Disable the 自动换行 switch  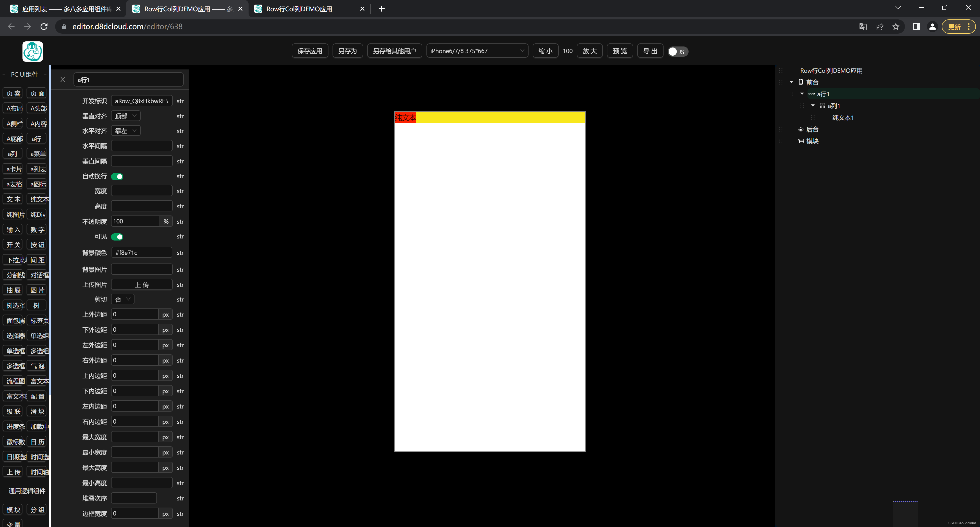pos(117,176)
